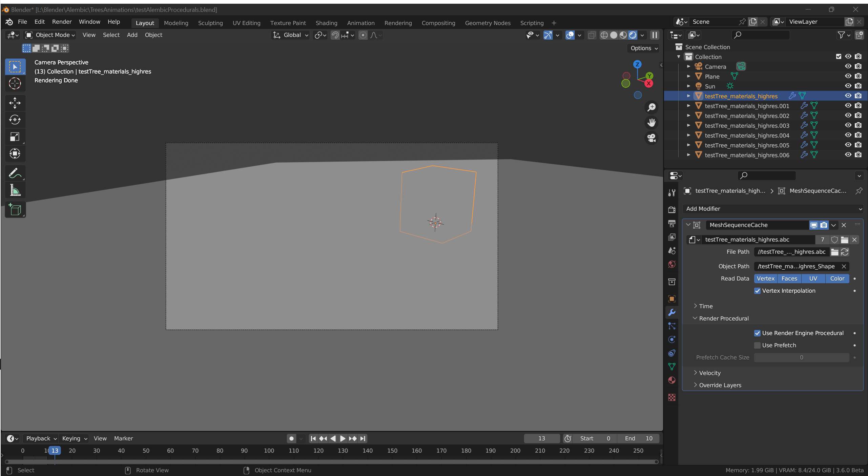Open the Object Mode dropdown
Screen dimensions: 868x476
(x=50, y=35)
